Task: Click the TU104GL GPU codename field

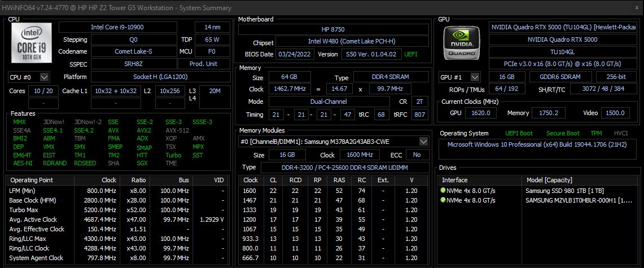Action: [563, 52]
